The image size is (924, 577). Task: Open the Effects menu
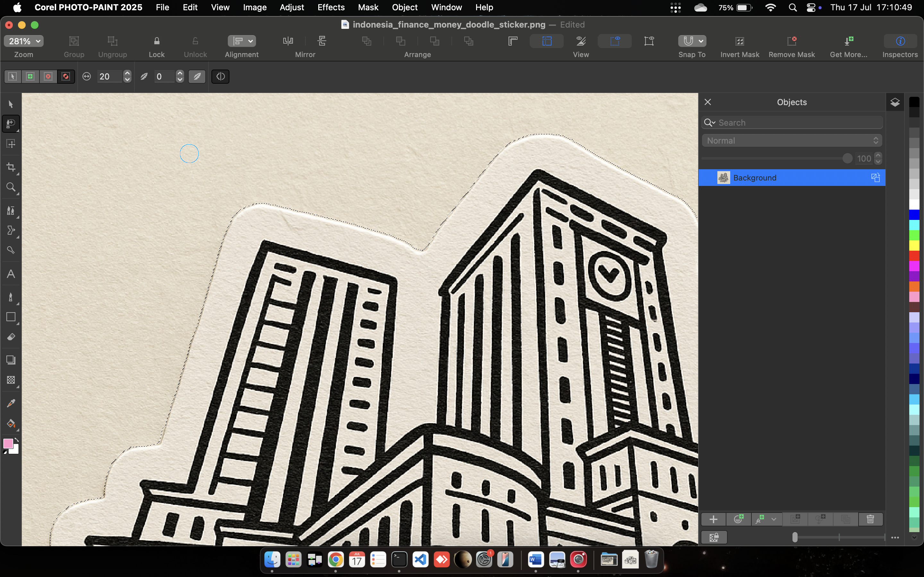(x=331, y=7)
